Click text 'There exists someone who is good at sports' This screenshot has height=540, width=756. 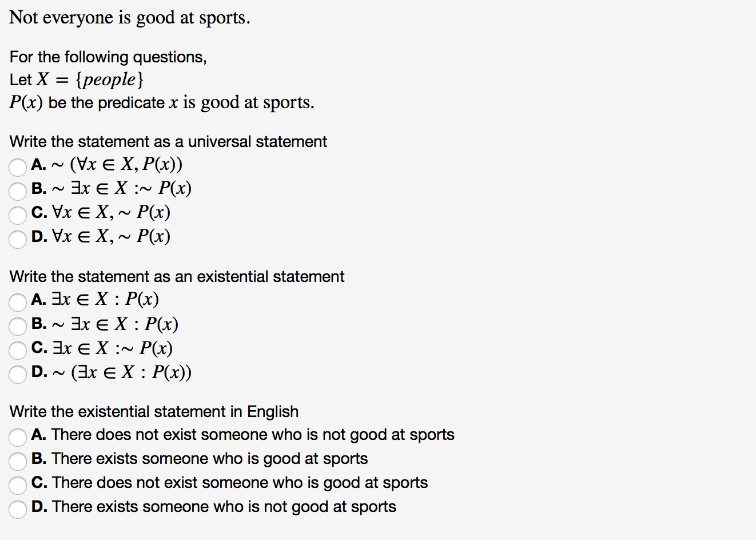click(210, 459)
